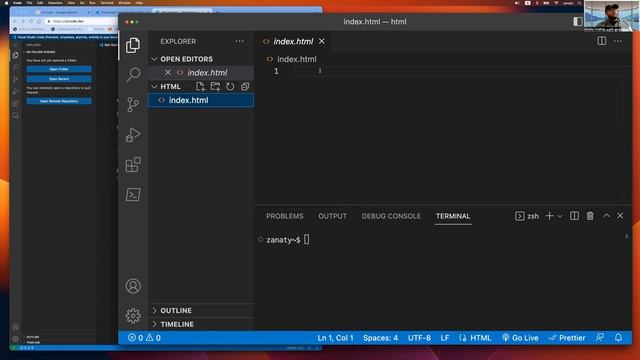Open Explorer panel more actions ellipsis

pos(240,41)
